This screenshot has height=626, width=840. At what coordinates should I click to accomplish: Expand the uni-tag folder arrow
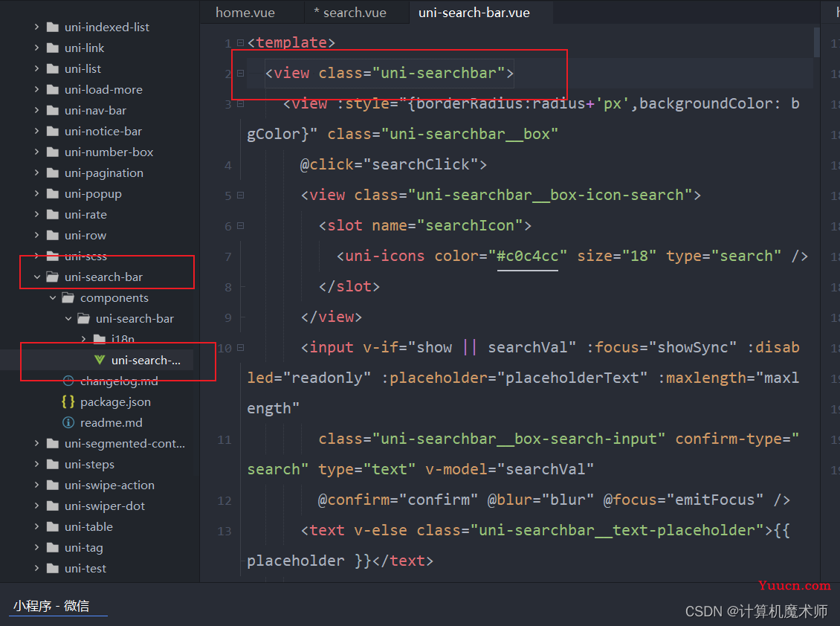coord(36,548)
